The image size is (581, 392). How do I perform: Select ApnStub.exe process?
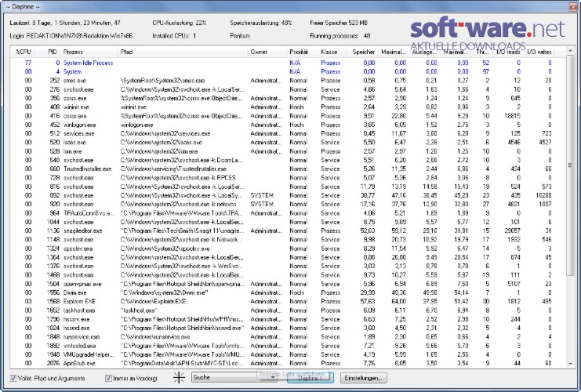284,364
